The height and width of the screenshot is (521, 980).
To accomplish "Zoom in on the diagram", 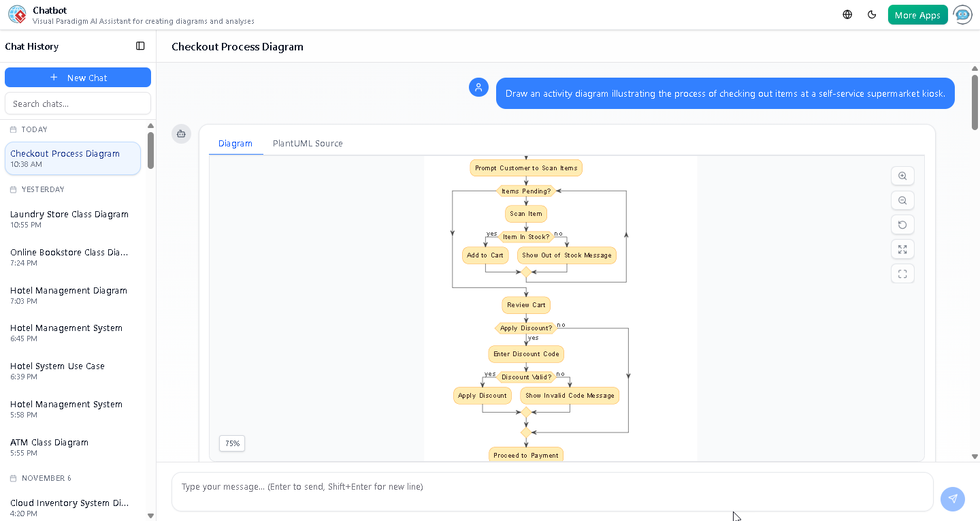I will [x=902, y=176].
